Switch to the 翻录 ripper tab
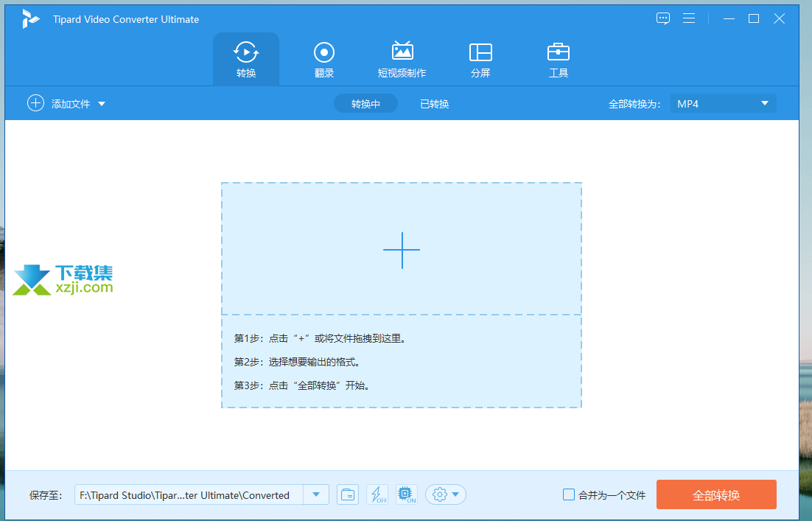 tap(324, 60)
